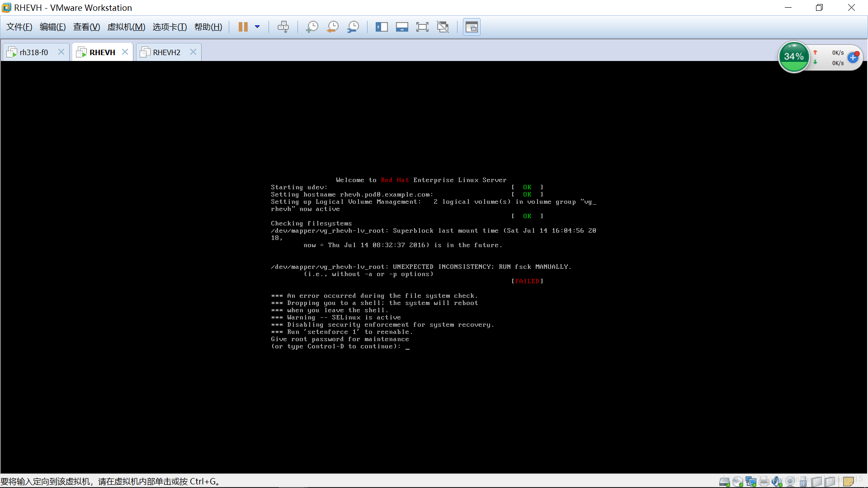Click the red FAILED status text in console
Screen dimensions: 868x488
click(527, 281)
